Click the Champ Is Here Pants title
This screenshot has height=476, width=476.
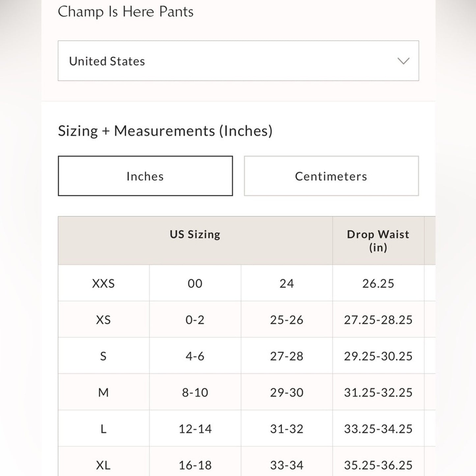point(126,12)
